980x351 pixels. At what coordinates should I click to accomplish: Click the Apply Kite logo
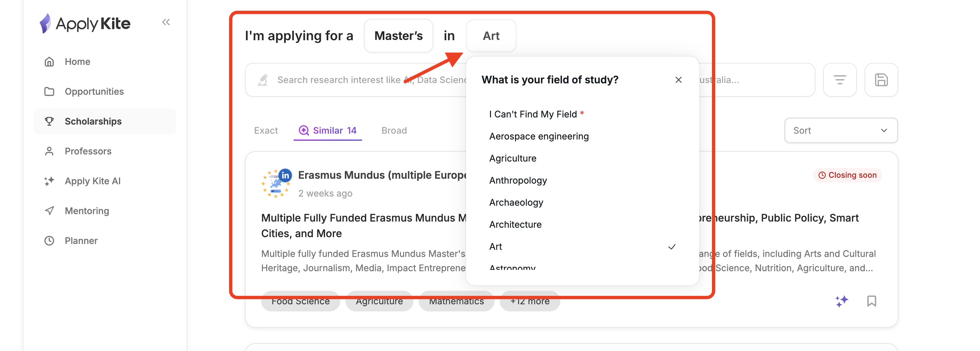(85, 24)
